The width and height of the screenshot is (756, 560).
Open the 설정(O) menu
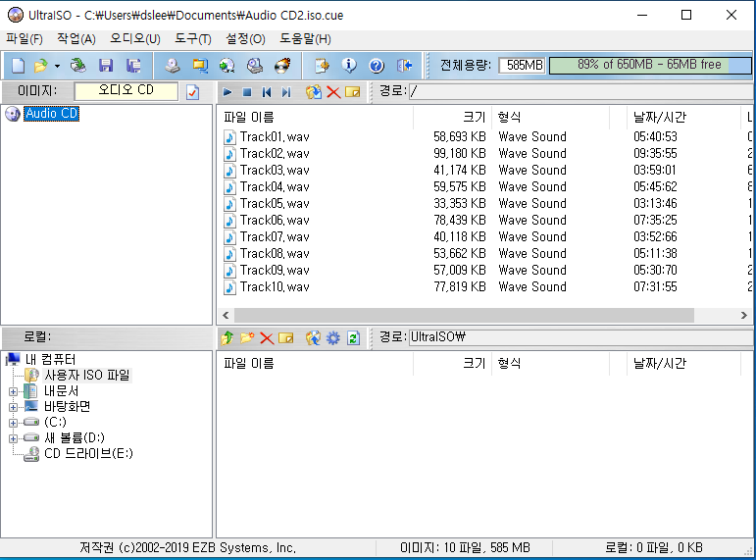[245, 39]
